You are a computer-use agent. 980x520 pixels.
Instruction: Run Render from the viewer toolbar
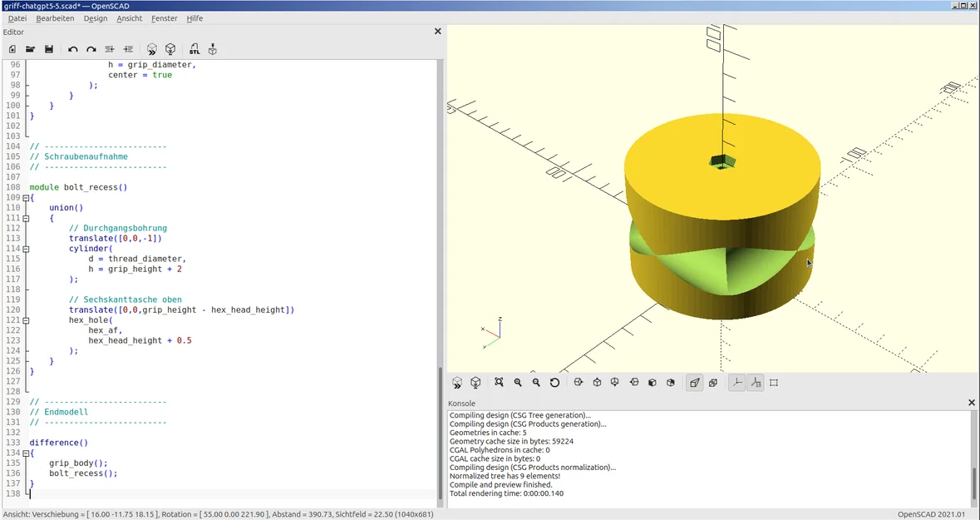475,383
